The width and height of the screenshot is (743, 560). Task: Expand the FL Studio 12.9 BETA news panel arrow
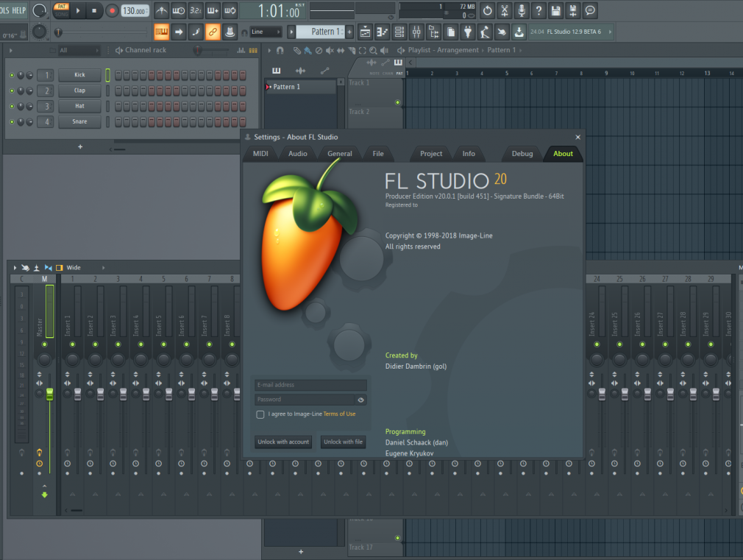(610, 32)
